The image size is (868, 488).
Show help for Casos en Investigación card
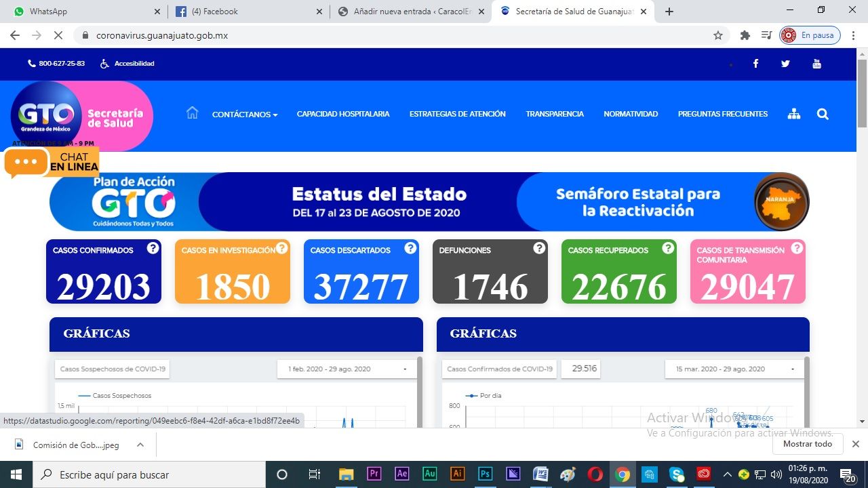click(281, 248)
